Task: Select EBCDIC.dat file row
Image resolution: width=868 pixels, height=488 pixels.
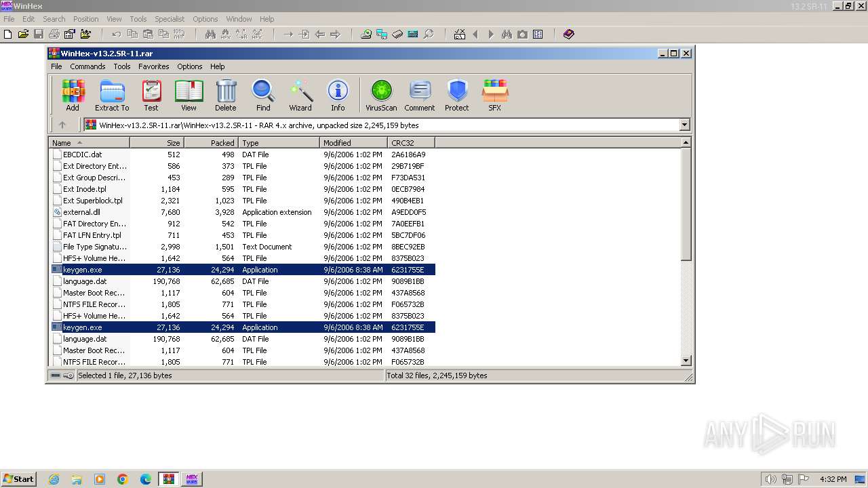Action: [242, 155]
